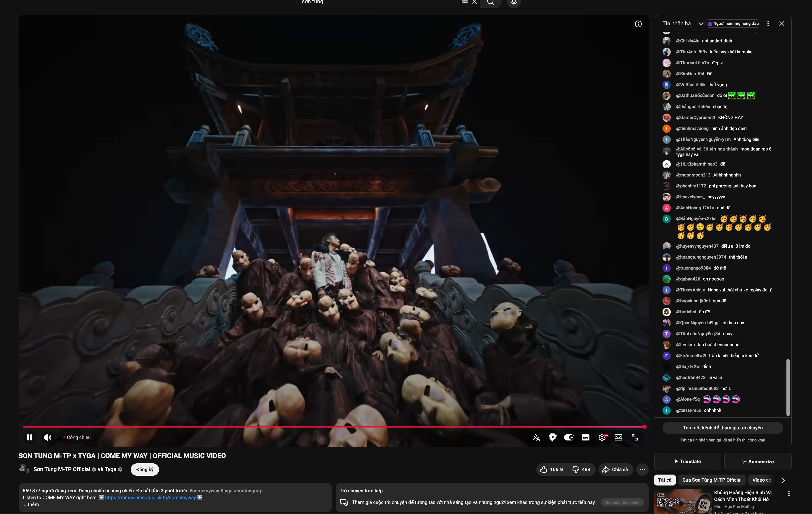This screenshot has width=812, height=514.
Task: Click the shield icon in player controls
Action: pyautogui.click(x=552, y=437)
